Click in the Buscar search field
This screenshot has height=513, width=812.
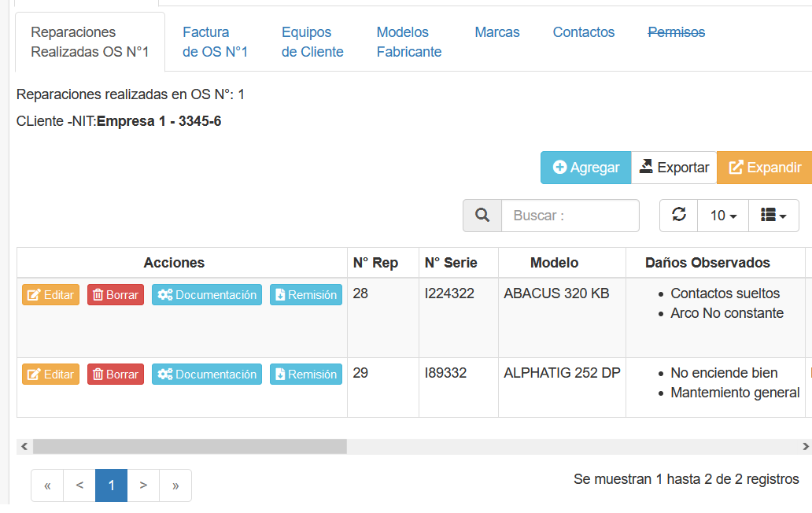coord(570,216)
